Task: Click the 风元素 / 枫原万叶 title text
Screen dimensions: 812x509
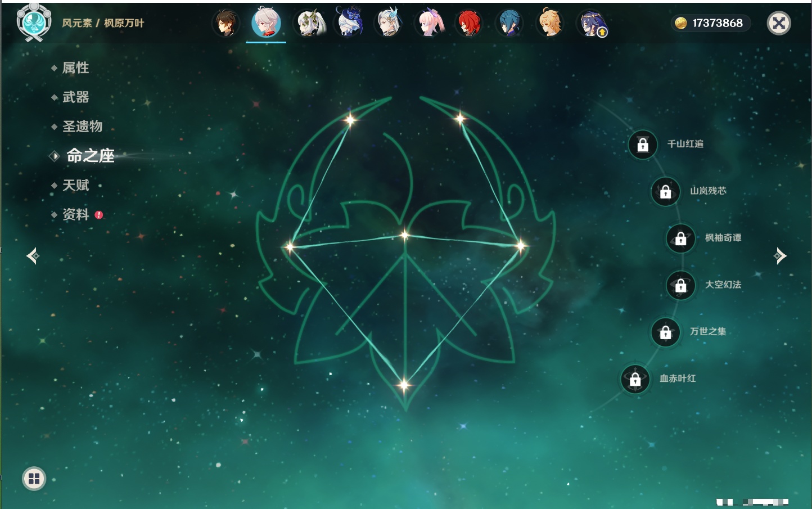Action: [x=103, y=23]
